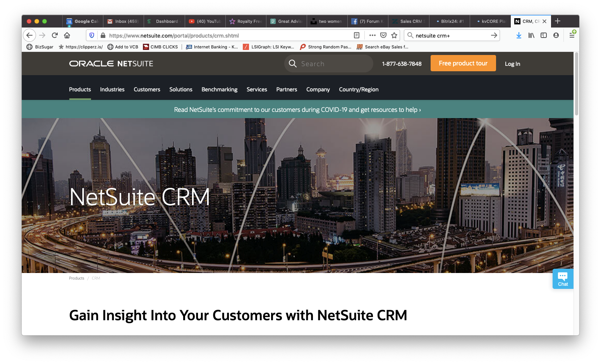
Task: Click the browser forward arrow
Action: coord(42,35)
